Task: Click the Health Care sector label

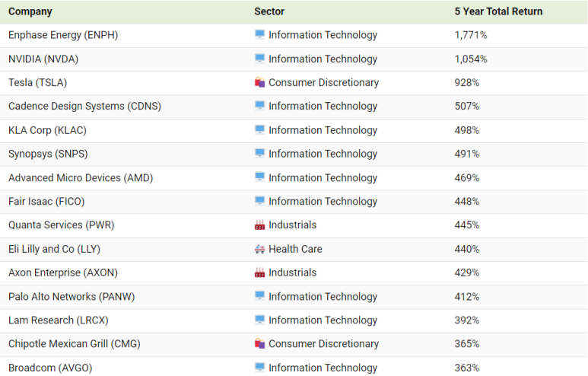Action: click(295, 249)
